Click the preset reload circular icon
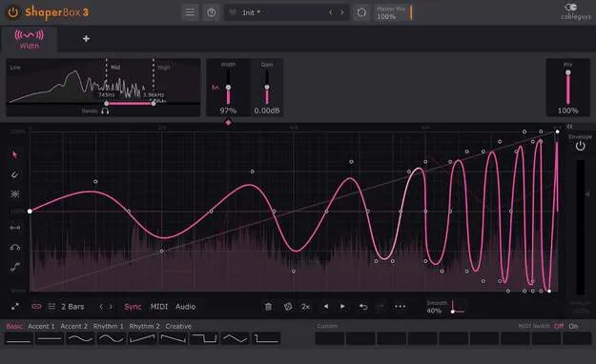The height and width of the screenshot is (364, 596). [361, 12]
